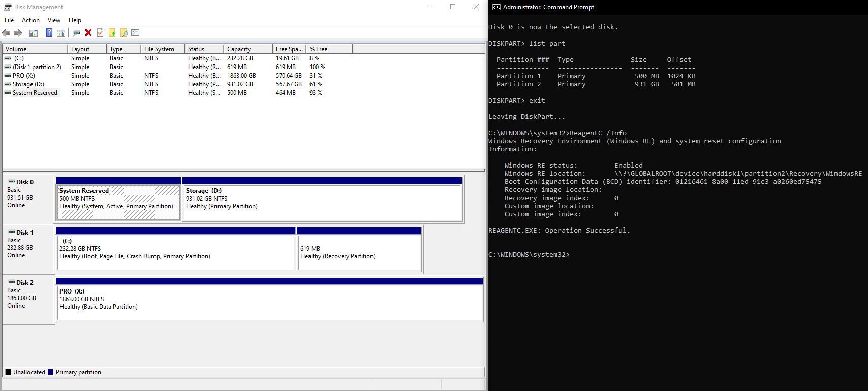The image size is (868, 391).
Task: Sort by the Free Space column header
Action: coord(290,49)
